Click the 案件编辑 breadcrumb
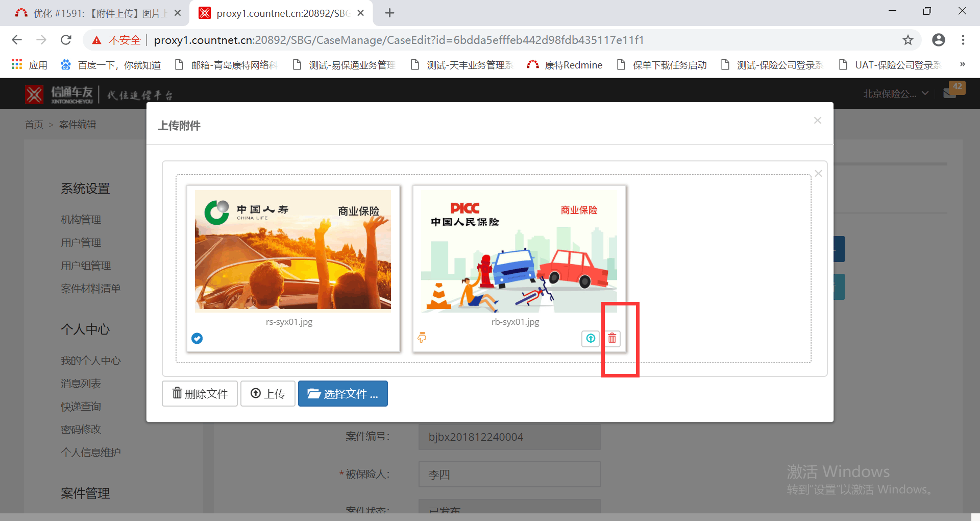Screen dimensions: 980x521 pyautogui.click(x=78, y=125)
